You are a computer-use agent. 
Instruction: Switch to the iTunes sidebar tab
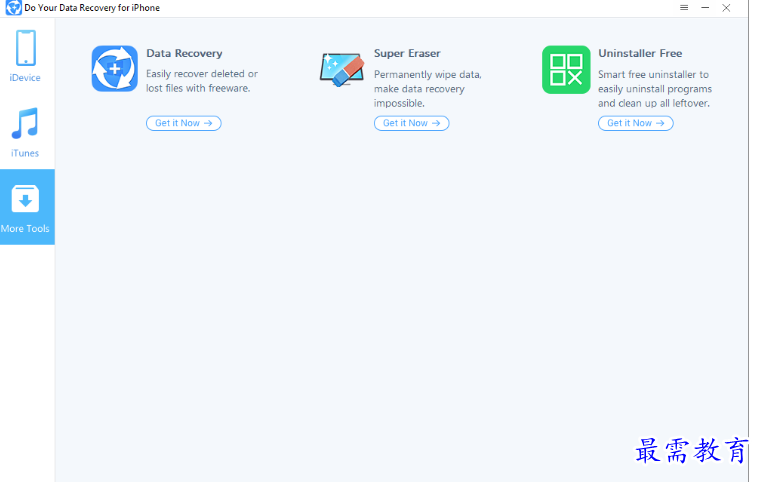pos(26,132)
